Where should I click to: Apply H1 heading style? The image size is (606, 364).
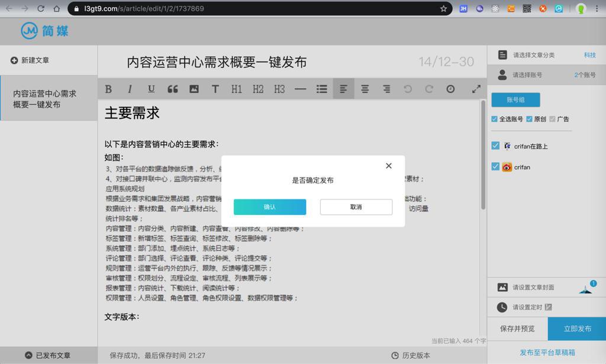point(237,89)
